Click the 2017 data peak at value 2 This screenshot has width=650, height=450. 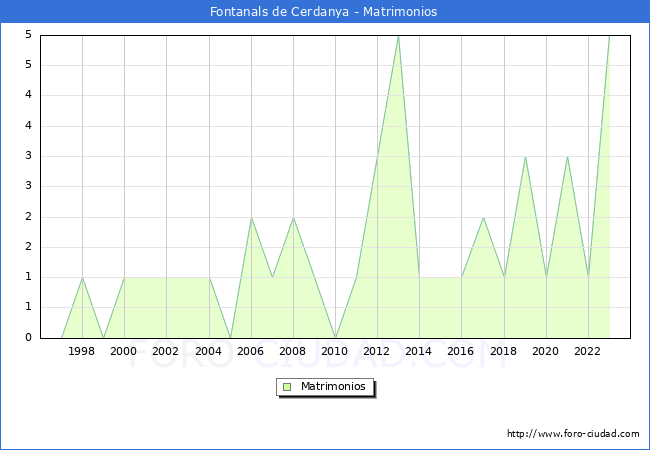(483, 217)
